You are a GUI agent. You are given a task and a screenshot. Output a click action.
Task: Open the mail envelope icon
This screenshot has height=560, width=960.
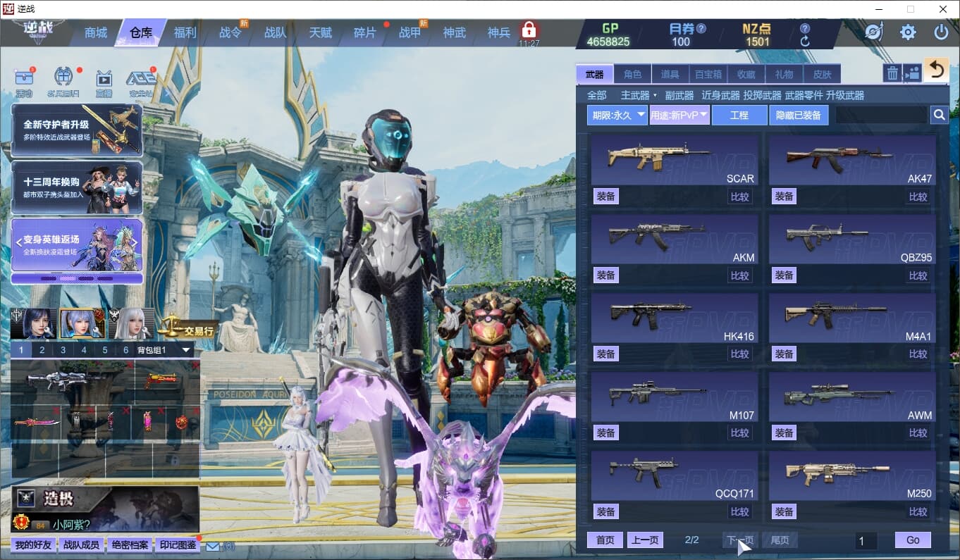pos(213,546)
